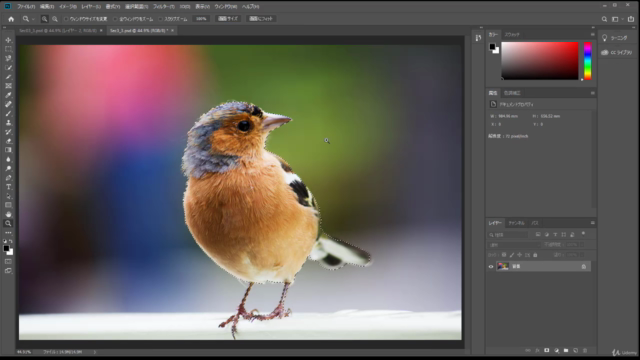The image size is (640, 360).
Task: Open the フィルター menu
Action: 164,7
